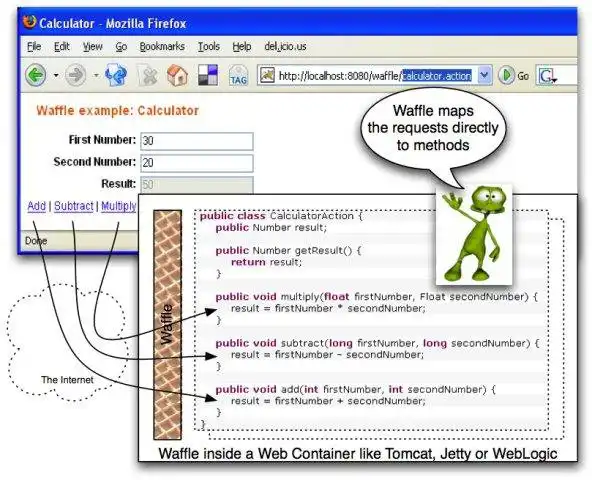Expand the address bar URL dropdown

[x=484, y=76]
